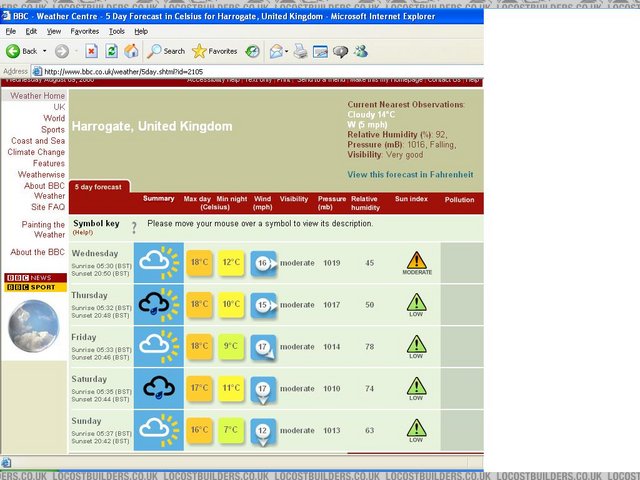
Task: Click Wednesday's 16 mph wind symbol
Action: [264, 264]
